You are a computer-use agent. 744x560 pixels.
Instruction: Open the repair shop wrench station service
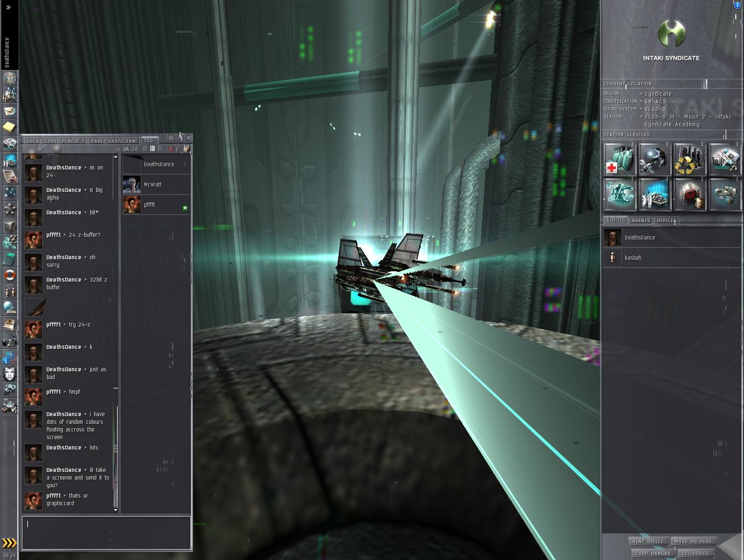click(x=655, y=159)
